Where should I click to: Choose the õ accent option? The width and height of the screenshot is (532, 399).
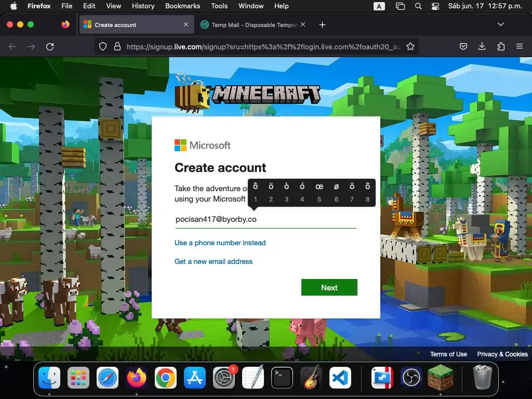coord(367,192)
